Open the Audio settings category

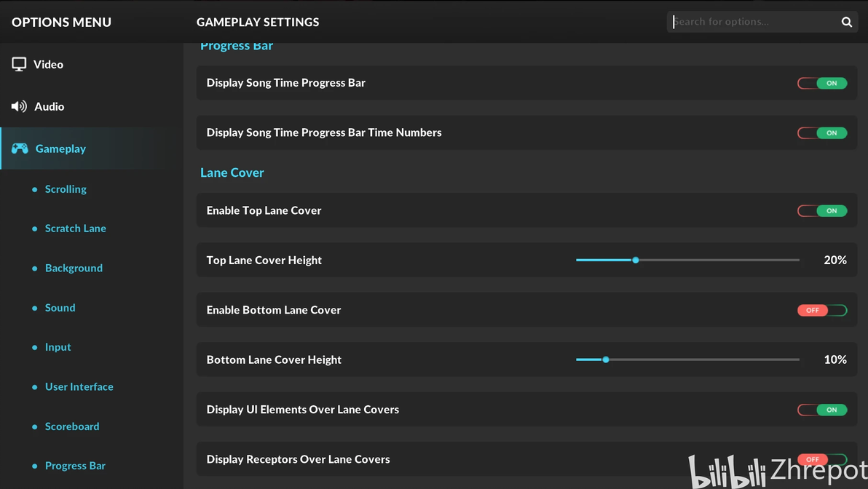[50, 106]
